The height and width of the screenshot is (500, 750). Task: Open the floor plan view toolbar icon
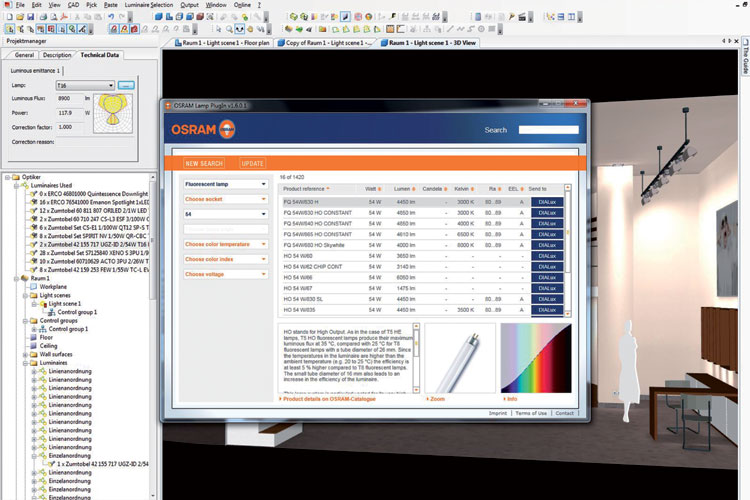[x=169, y=17]
